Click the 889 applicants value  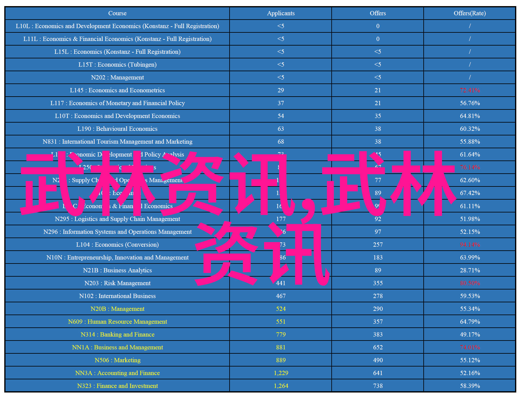281,360
